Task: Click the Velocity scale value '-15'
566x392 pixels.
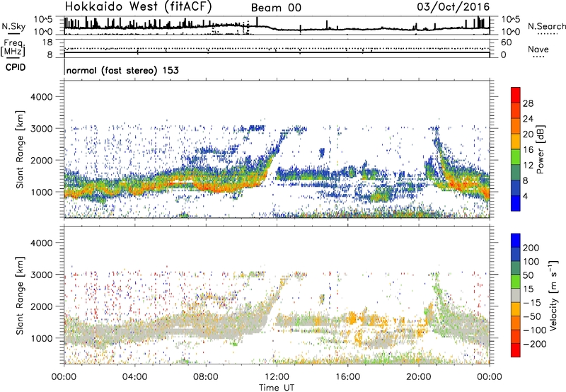Action: pyautogui.click(x=532, y=303)
